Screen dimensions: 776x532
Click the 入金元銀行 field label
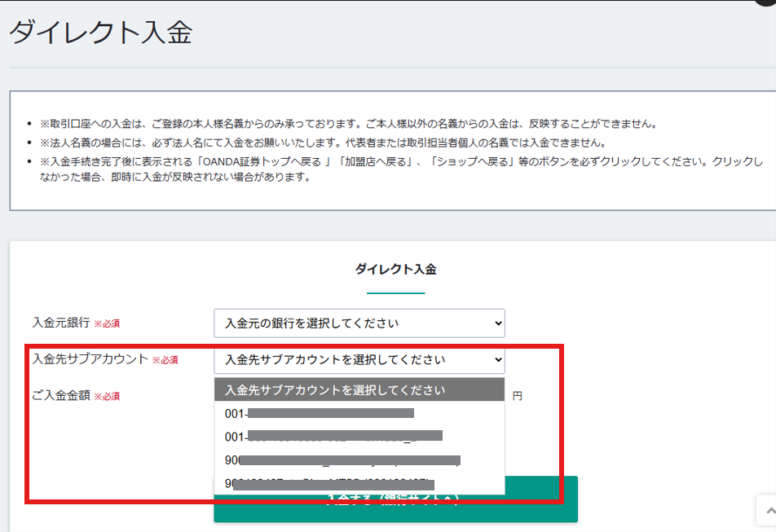click(61, 323)
